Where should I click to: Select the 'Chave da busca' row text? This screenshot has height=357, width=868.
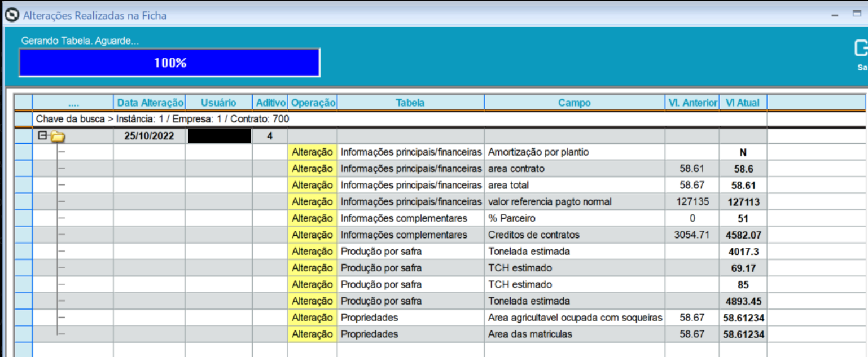tap(163, 119)
